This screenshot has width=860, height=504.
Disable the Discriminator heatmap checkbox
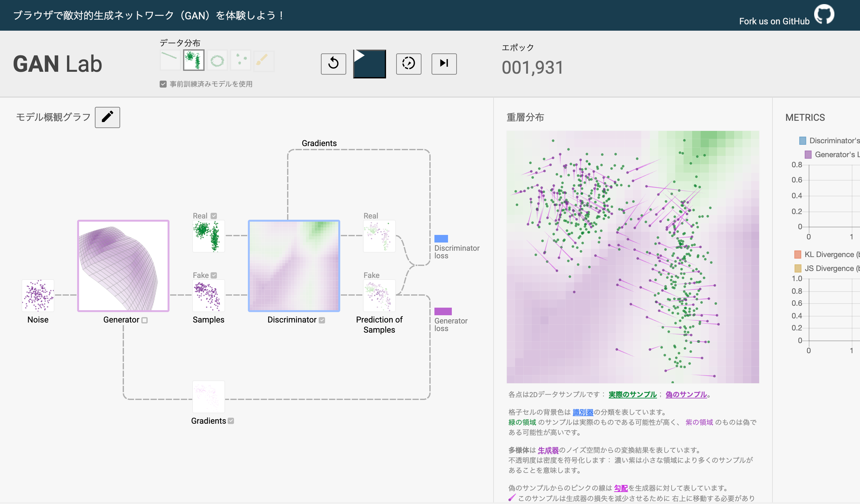[322, 320]
